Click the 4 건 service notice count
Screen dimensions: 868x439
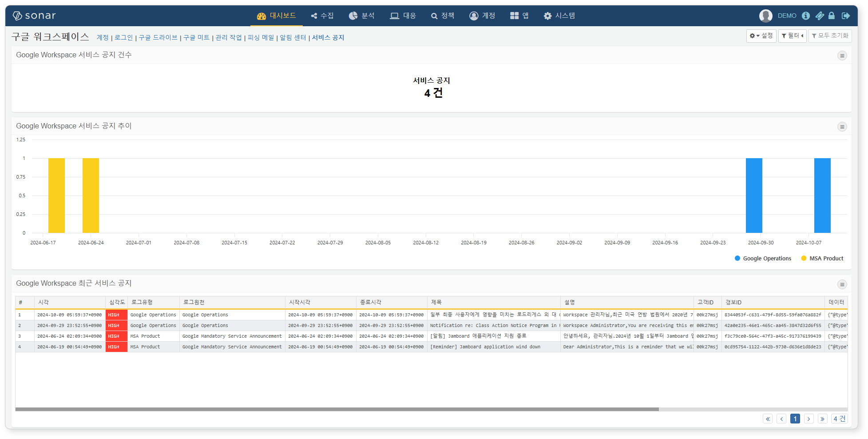pyautogui.click(x=433, y=93)
